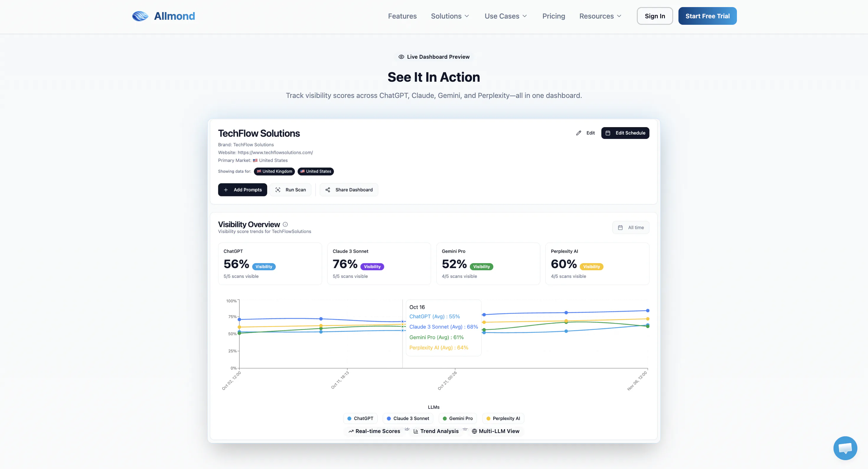Click the Claude 3 Sonnet 76% score card

tap(379, 264)
